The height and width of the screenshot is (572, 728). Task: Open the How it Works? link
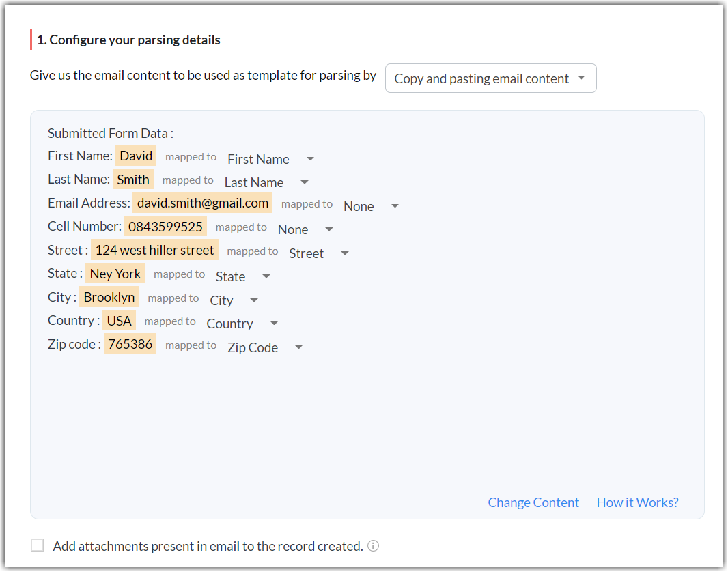[637, 502]
